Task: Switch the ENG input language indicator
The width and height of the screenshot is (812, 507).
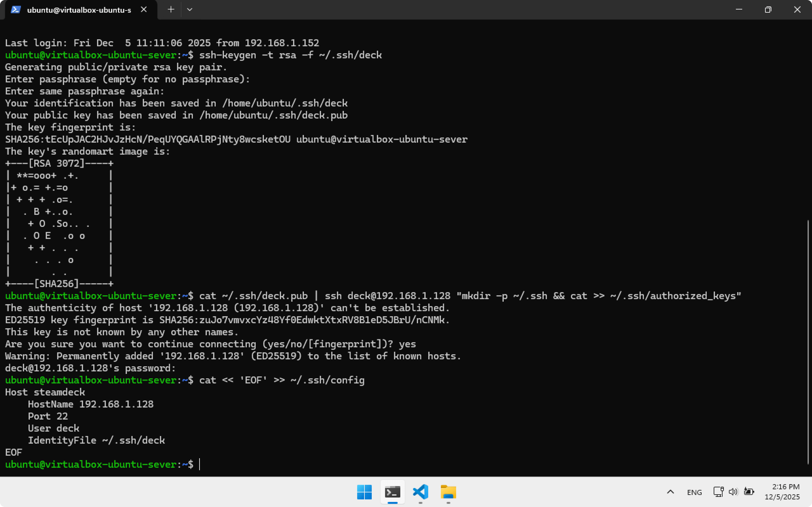Action: tap(694, 492)
